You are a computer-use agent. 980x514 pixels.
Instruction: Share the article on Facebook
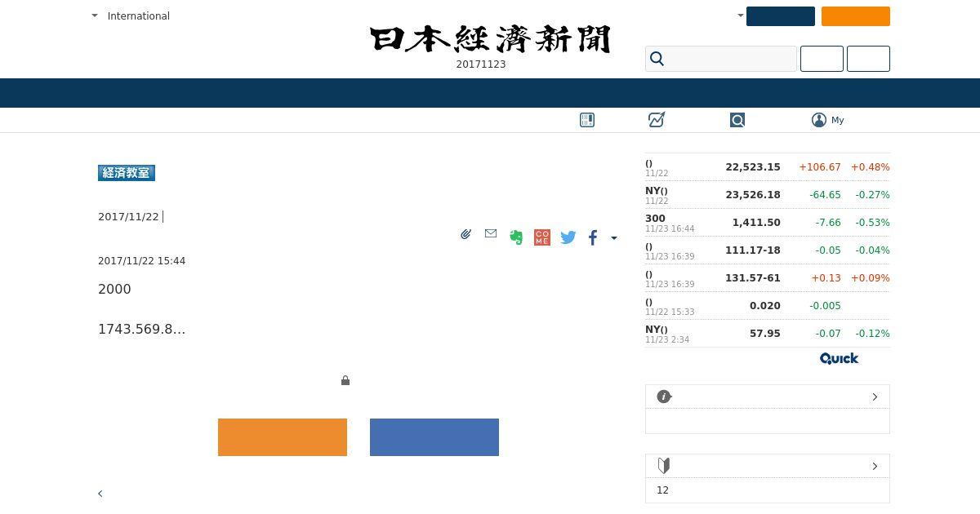593,237
